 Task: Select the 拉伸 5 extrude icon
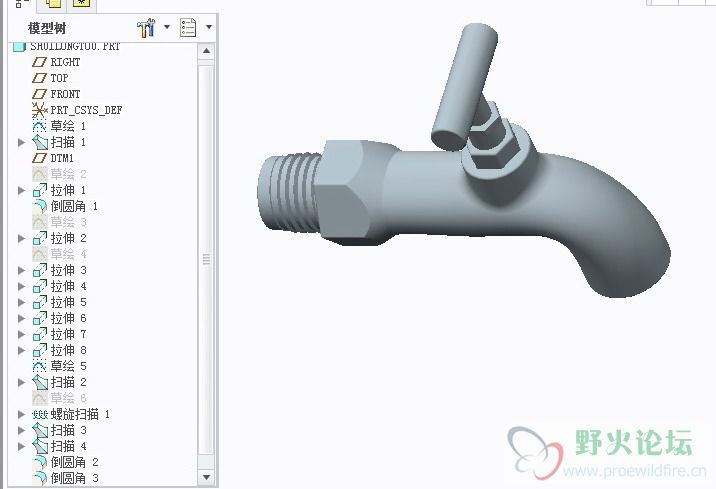[40, 302]
